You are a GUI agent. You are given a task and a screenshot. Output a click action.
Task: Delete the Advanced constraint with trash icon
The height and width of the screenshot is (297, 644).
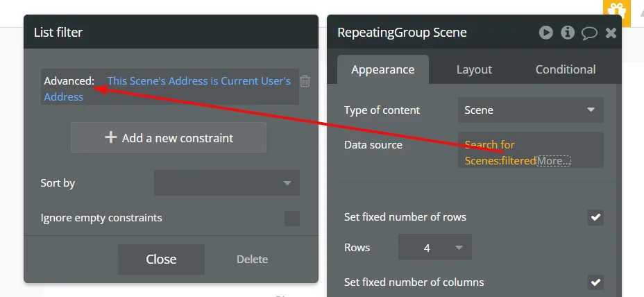pyautogui.click(x=305, y=81)
